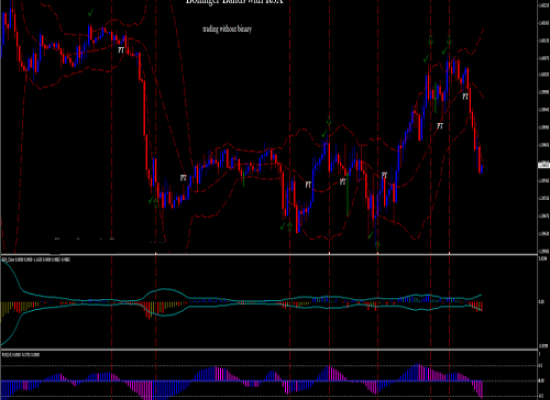Image resolution: width=550 pixels, height=400 pixels.
Task: Click the green arrow below the steep drop's bottom
Action: tap(156, 202)
